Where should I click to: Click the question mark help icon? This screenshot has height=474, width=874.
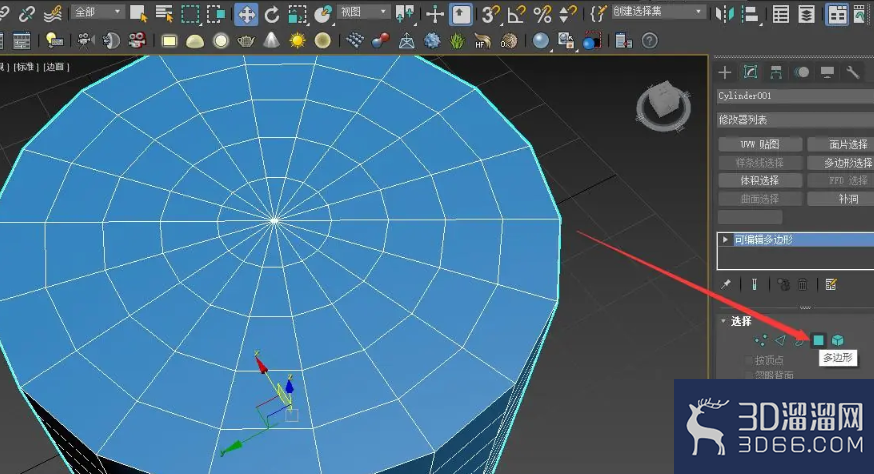[649, 41]
